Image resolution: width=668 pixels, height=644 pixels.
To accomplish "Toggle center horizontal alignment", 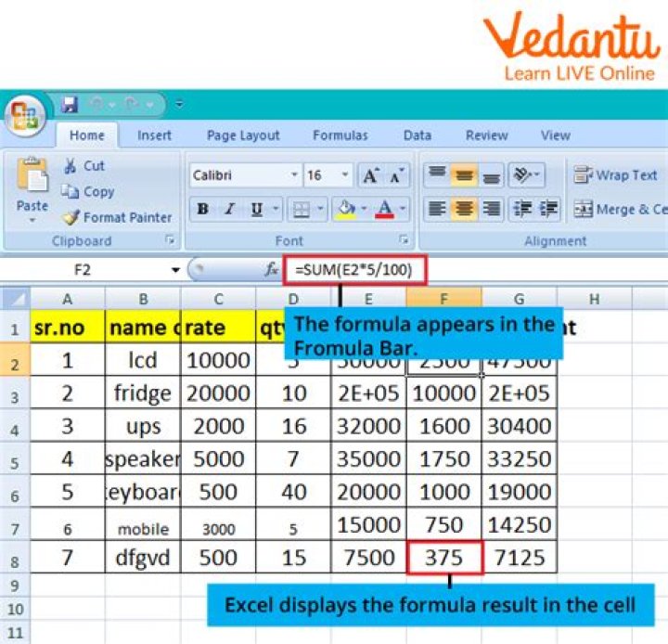I will [x=464, y=209].
